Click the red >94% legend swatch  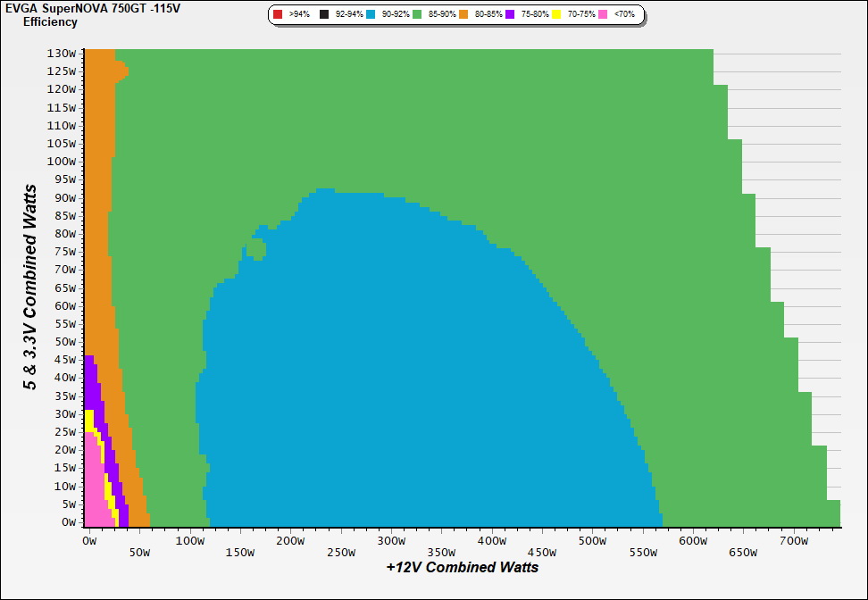(278, 15)
